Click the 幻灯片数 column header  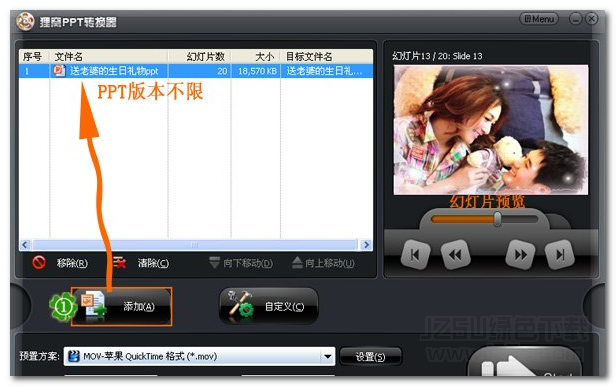(200, 57)
